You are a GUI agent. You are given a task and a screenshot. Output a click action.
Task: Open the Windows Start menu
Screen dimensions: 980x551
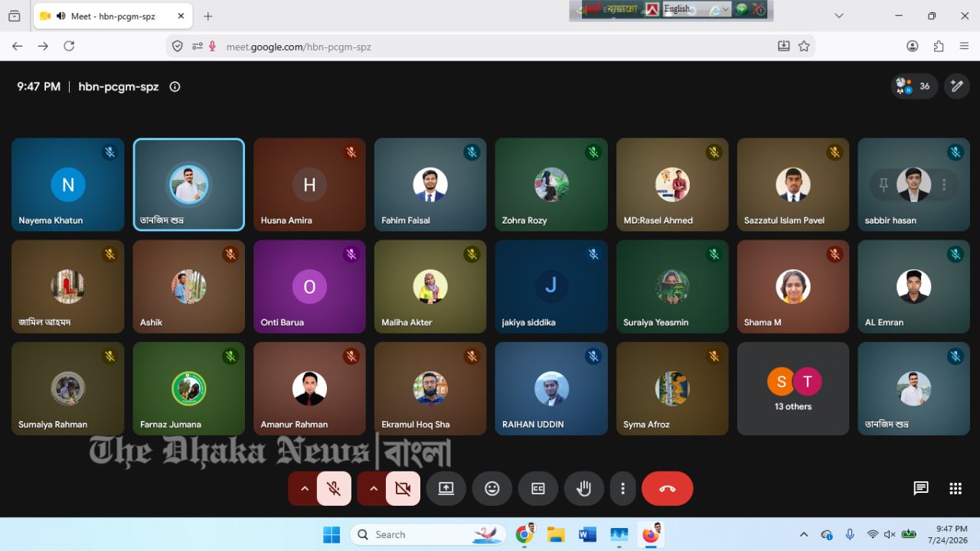(x=332, y=534)
